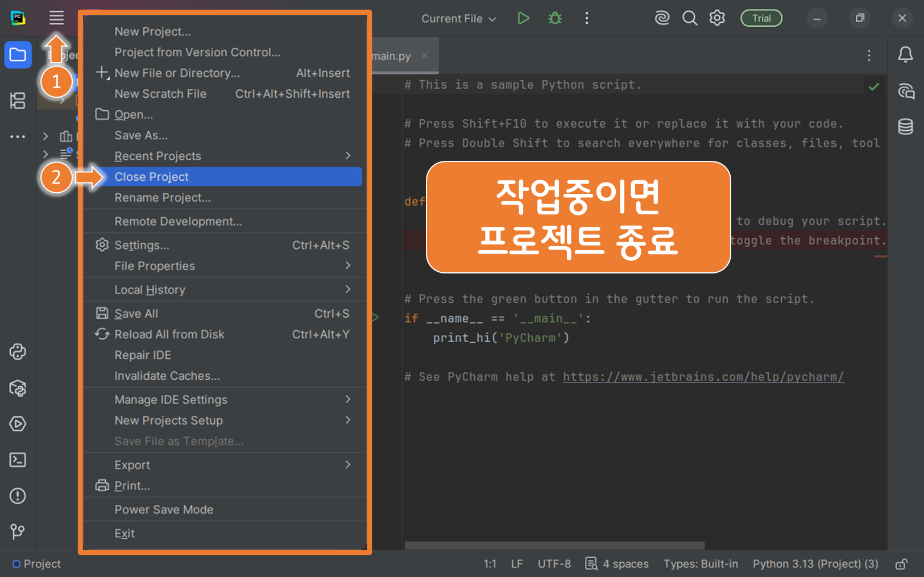
Task: Click the run gutter arrow beside if __name__
Action: click(x=375, y=317)
